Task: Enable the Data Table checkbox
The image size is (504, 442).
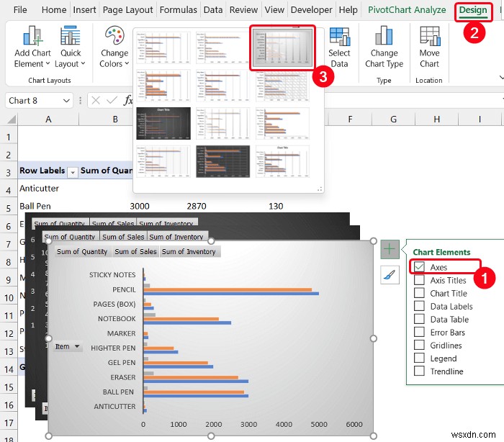Action: (419, 319)
